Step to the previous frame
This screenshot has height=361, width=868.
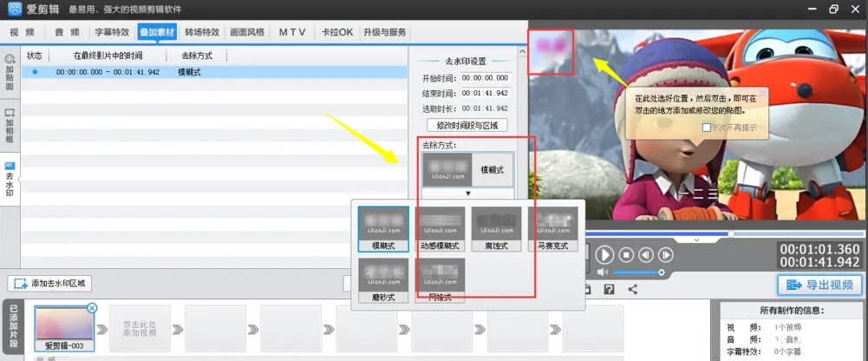pyautogui.click(x=645, y=254)
